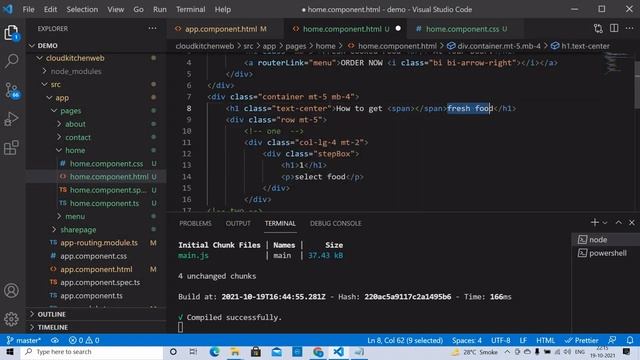
Task: Open the Manage gear icon
Action: pyautogui.click(x=11, y=319)
